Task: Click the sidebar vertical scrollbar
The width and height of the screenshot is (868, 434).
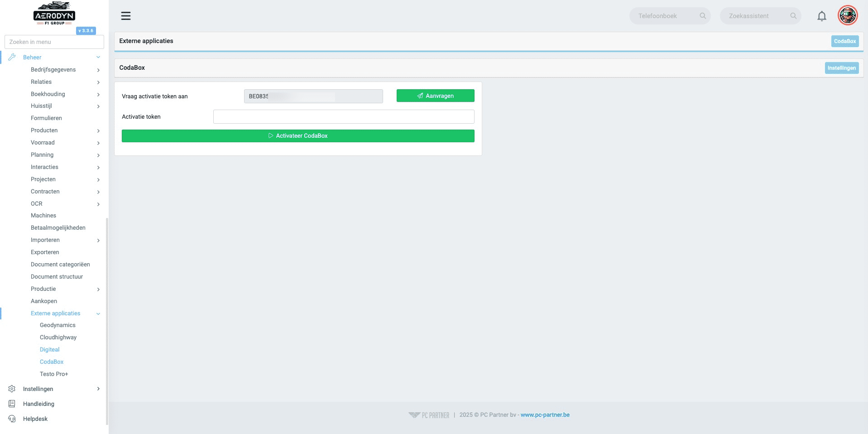Action: (107, 322)
